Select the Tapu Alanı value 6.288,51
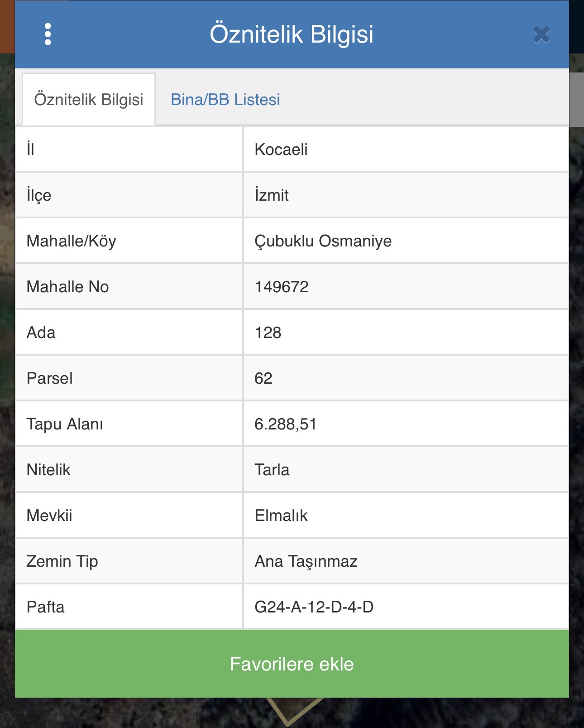Screen dimensions: 584x728 coord(285,424)
